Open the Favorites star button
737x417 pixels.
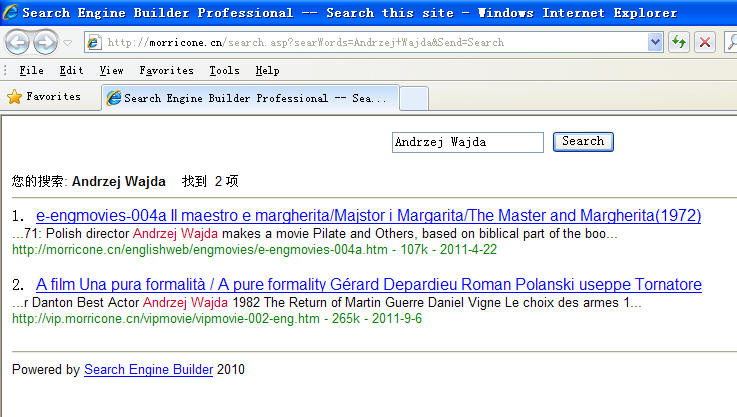click(44, 96)
